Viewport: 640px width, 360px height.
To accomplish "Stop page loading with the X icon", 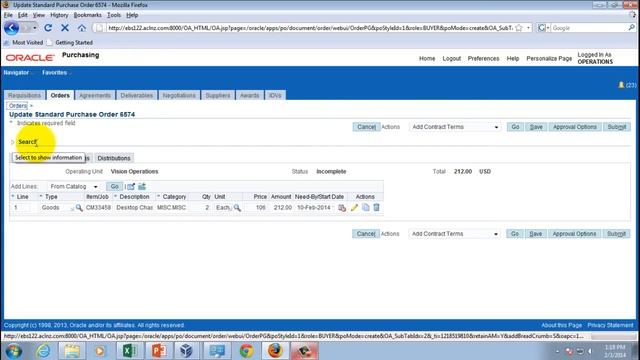I will pos(64,28).
